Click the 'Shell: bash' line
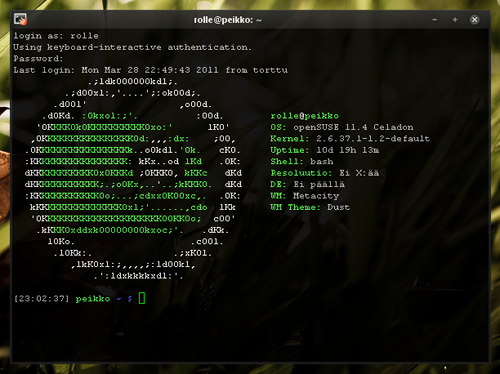 click(x=302, y=161)
